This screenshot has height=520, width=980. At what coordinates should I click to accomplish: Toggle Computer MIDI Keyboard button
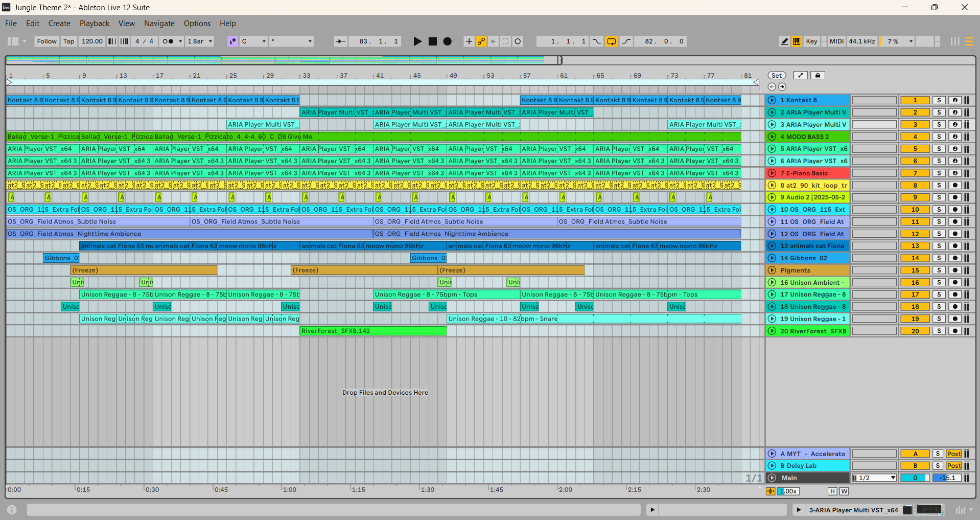tap(797, 41)
